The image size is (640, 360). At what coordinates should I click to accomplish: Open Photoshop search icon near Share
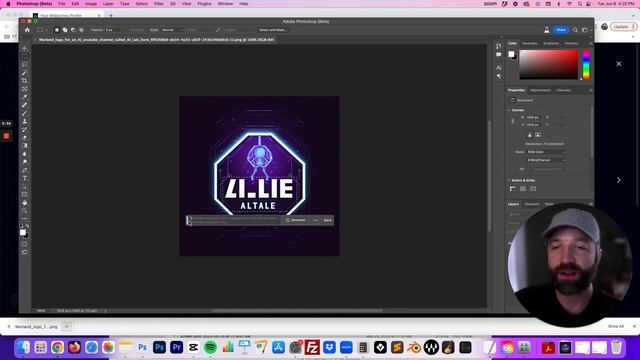575,30
